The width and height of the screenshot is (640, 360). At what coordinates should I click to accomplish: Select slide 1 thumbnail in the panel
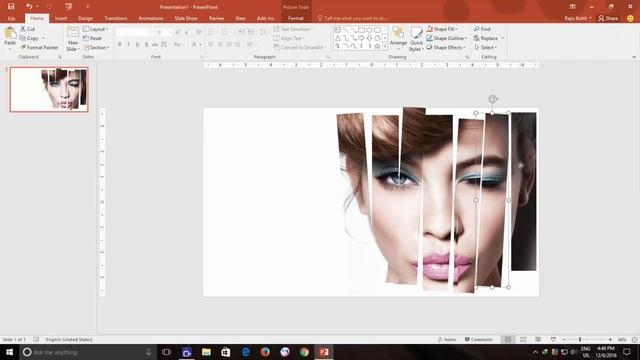coord(49,90)
